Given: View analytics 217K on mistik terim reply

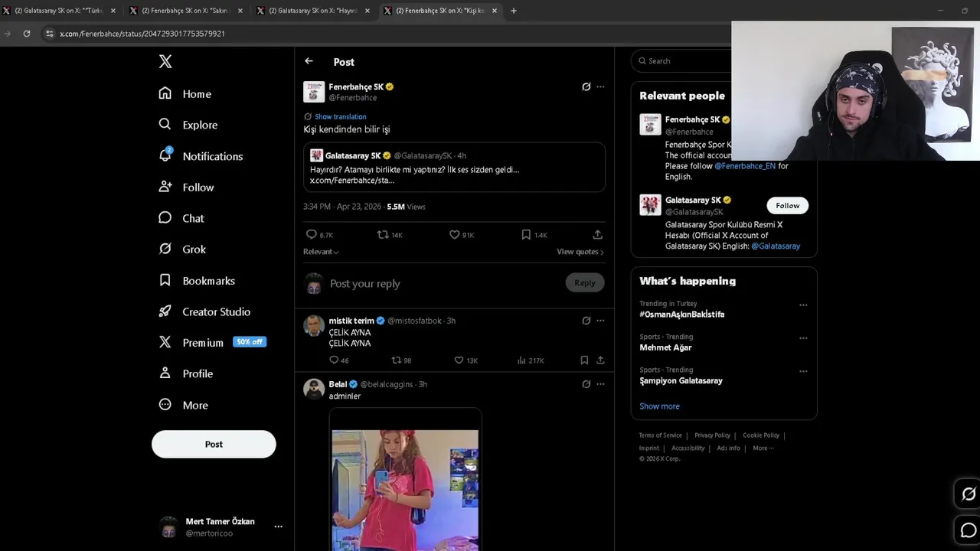Looking at the screenshot, I should 530,360.
